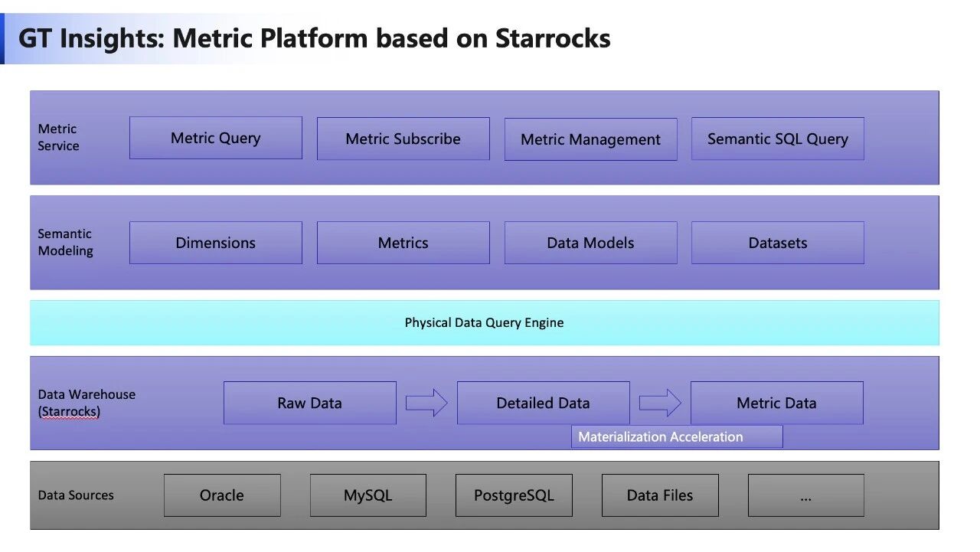Select the Detailed Data box
The width and height of the screenshot is (980, 552).
(543, 403)
